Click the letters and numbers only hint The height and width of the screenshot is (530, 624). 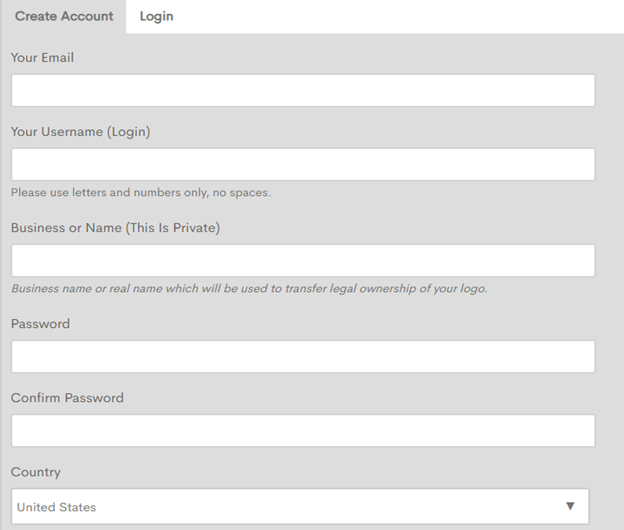point(141,193)
